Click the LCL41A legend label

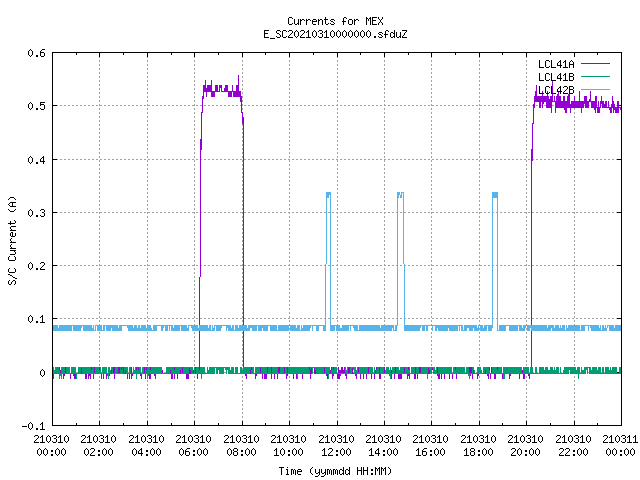(x=556, y=64)
